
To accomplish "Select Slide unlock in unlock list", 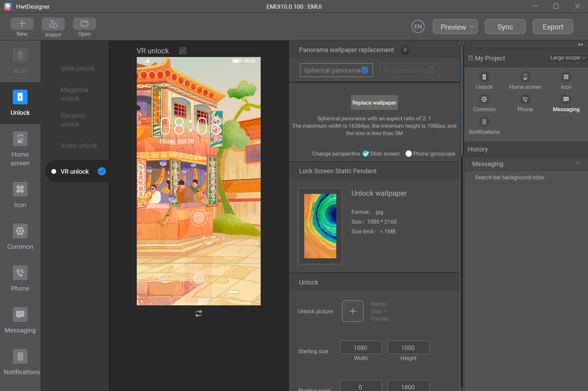I will [x=77, y=69].
